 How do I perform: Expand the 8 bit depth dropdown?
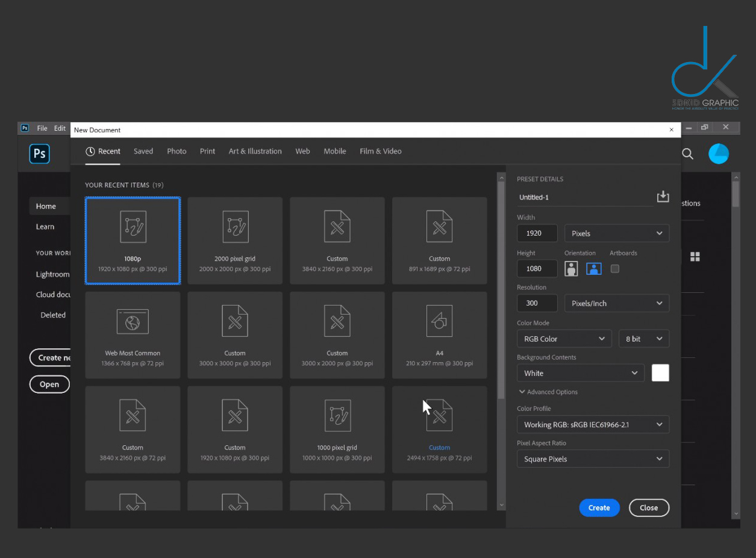643,339
